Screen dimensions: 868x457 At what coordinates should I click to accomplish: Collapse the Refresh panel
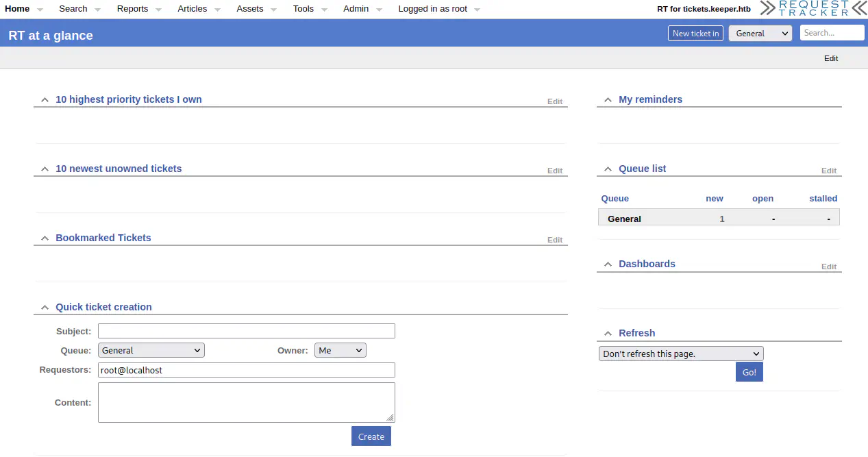pos(608,334)
